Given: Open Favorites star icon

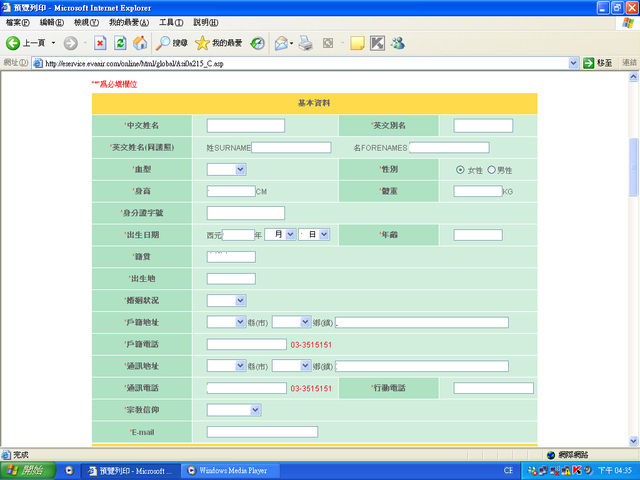Looking at the screenshot, I should point(202,43).
